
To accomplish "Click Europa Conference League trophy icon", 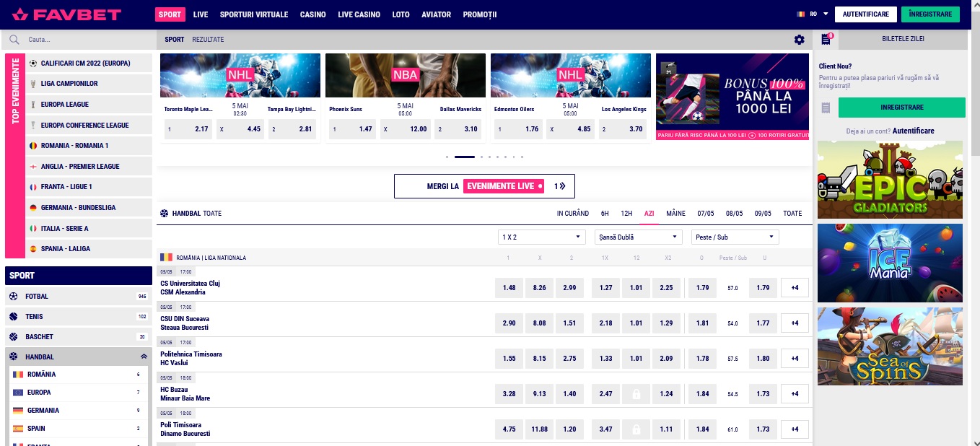I will point(32,125).
